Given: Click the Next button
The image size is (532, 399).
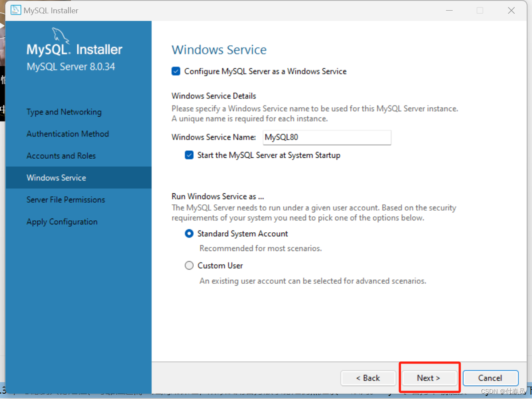Looking at the screenshot, I should tap(429, 378).
